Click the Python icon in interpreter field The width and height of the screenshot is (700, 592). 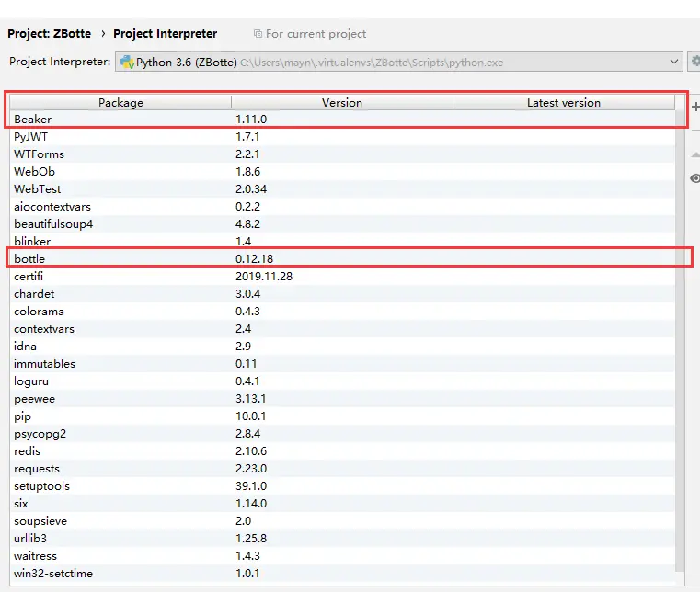point(127,62)
